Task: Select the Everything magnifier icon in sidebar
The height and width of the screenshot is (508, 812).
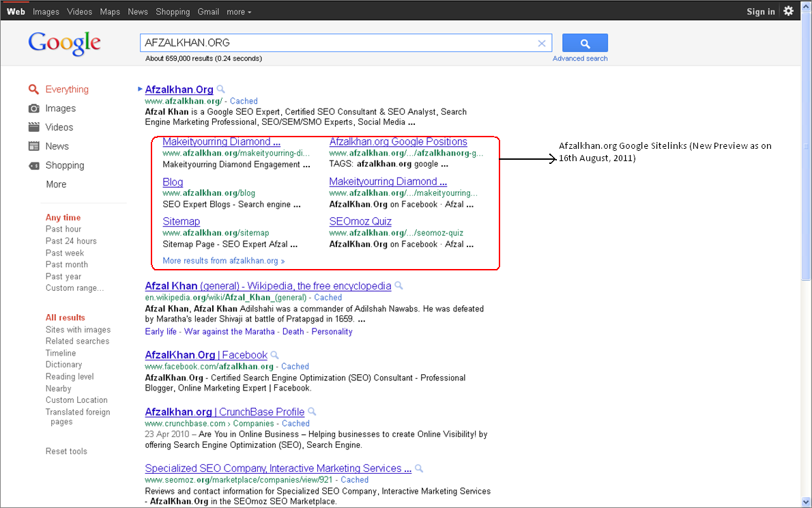Action: pyautogui.click(x=33, y=89)
